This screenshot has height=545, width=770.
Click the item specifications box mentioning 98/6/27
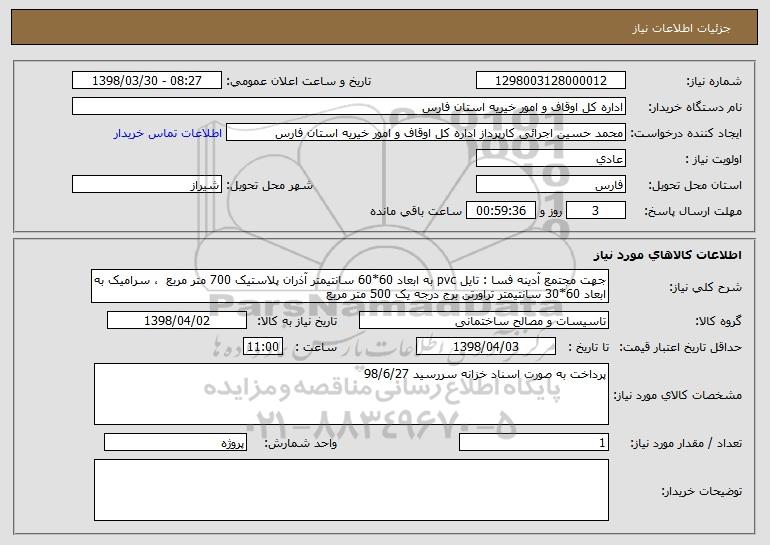pyautogui.click(x=351, y=394)
